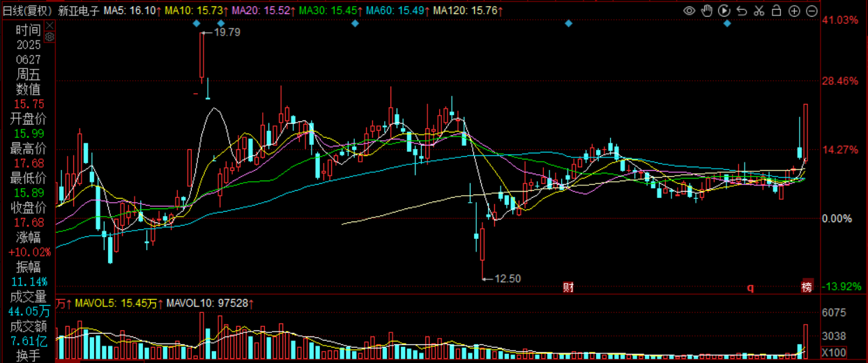Click the 收盘价 label
Viewport: 868px width, 363px height.
pyautogui.click(x=28, y=207)
